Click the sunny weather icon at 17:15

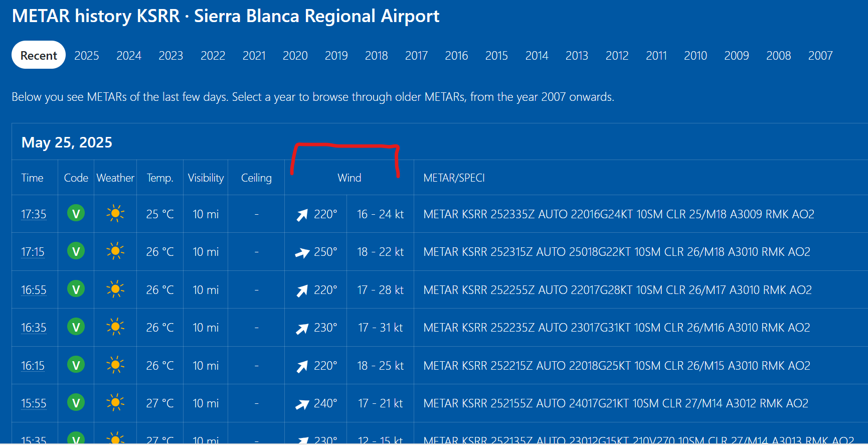(x=115, y=251)
